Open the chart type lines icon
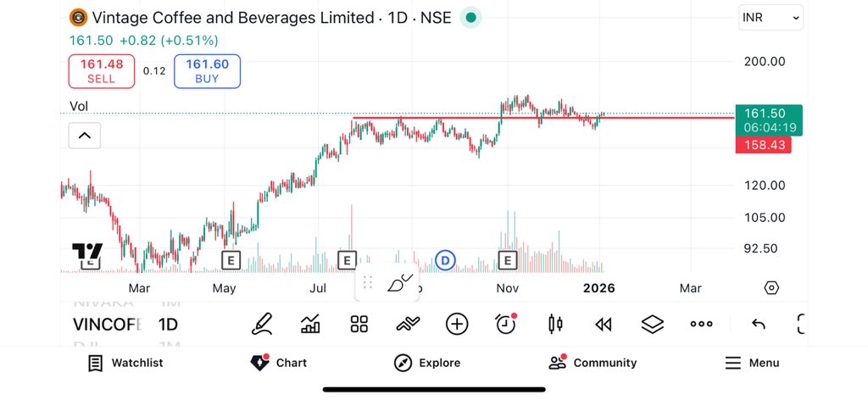Viewport: 868px width, 400px height. pos(408,325)
